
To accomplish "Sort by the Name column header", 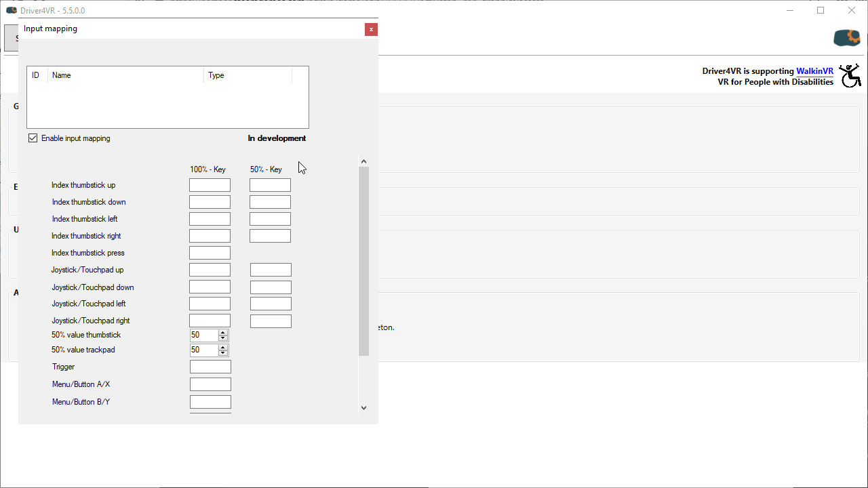I will click(x=125, y=75).
